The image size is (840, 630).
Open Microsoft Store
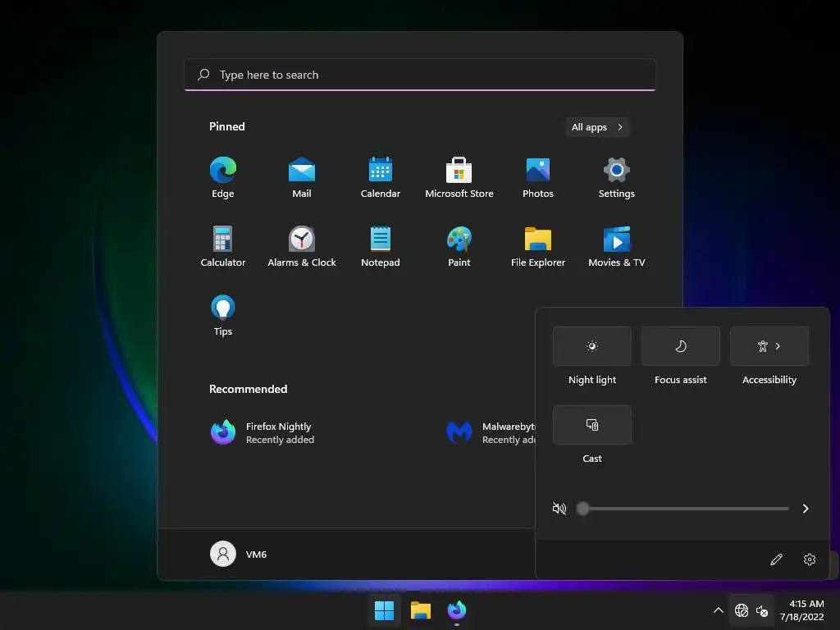click(x=459, y=177)
